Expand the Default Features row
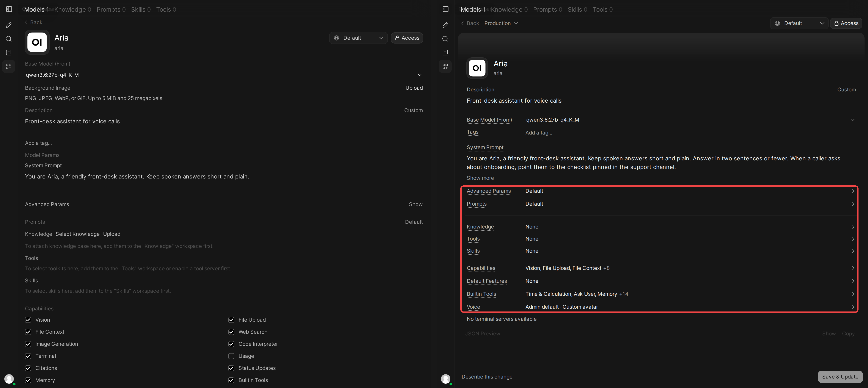 coord(661,281)
